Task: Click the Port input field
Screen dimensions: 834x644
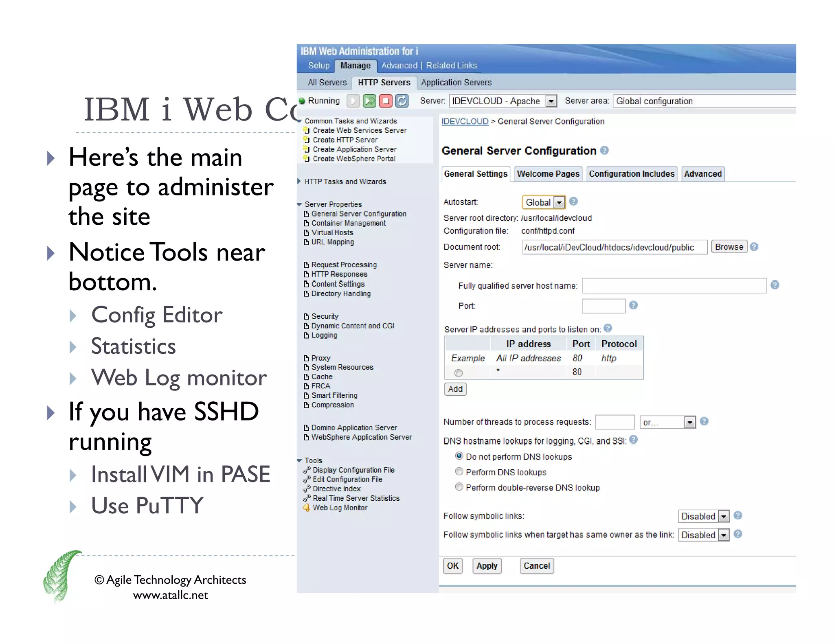Action: click(x=604, y=306)
